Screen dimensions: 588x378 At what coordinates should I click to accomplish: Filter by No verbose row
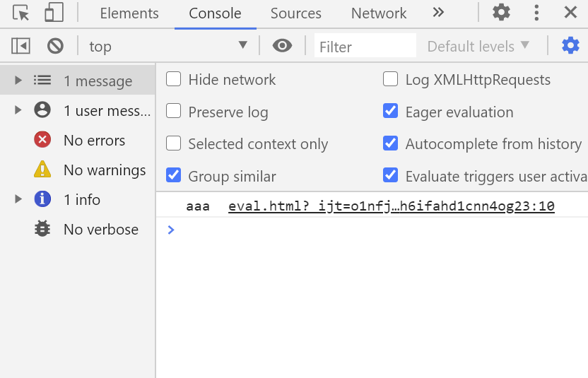coord(78,228)
